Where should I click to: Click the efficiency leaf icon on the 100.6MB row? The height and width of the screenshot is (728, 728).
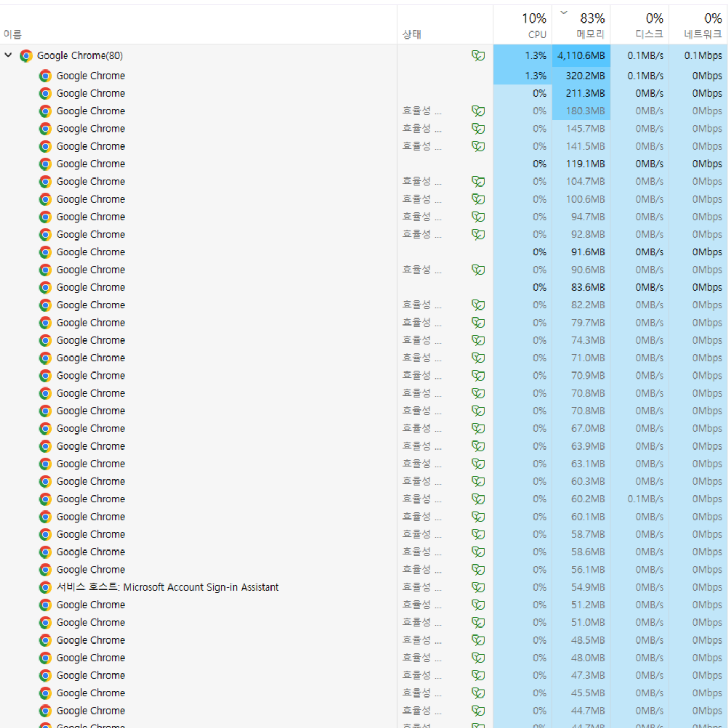point(478,199)
